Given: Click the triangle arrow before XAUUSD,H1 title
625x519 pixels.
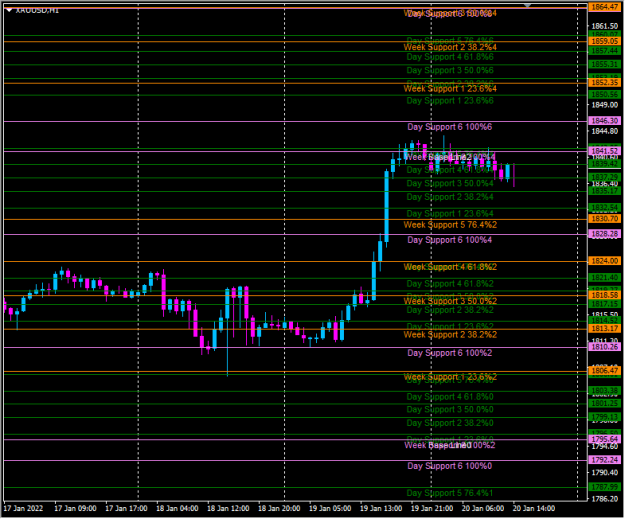Looking at the screenshot, I should click(x=9, y=10).
